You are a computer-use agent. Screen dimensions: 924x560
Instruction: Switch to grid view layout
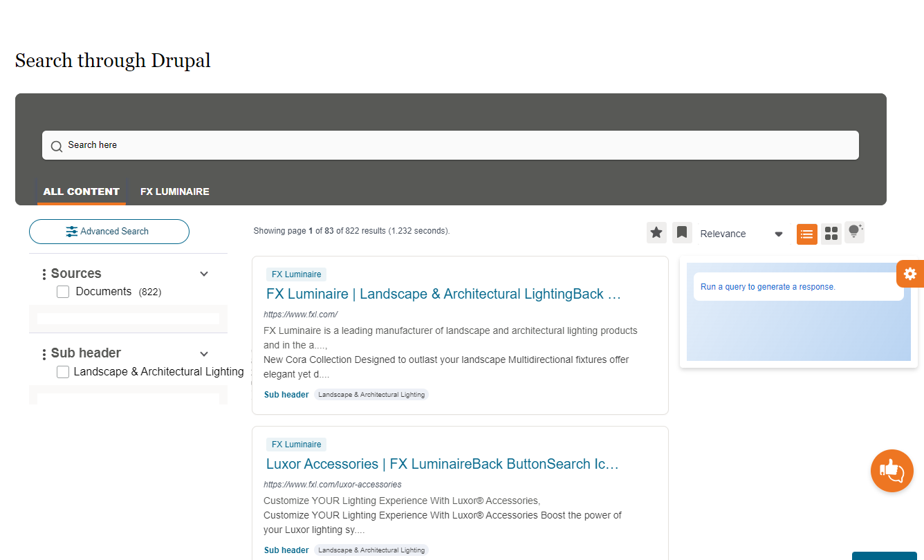831,234
